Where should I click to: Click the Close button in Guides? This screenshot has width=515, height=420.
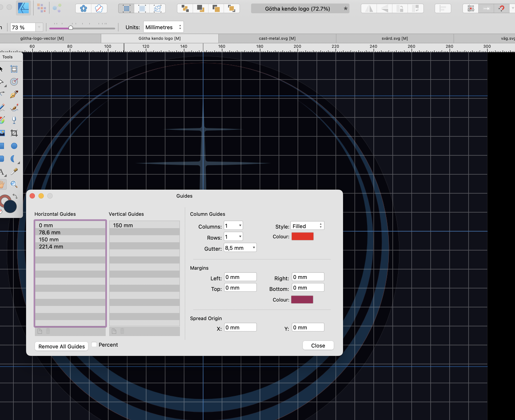[318, 346]
